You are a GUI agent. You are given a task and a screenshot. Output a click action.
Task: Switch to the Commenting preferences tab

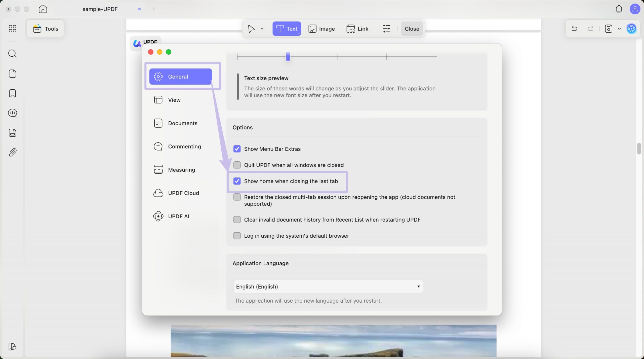(184, 147)
